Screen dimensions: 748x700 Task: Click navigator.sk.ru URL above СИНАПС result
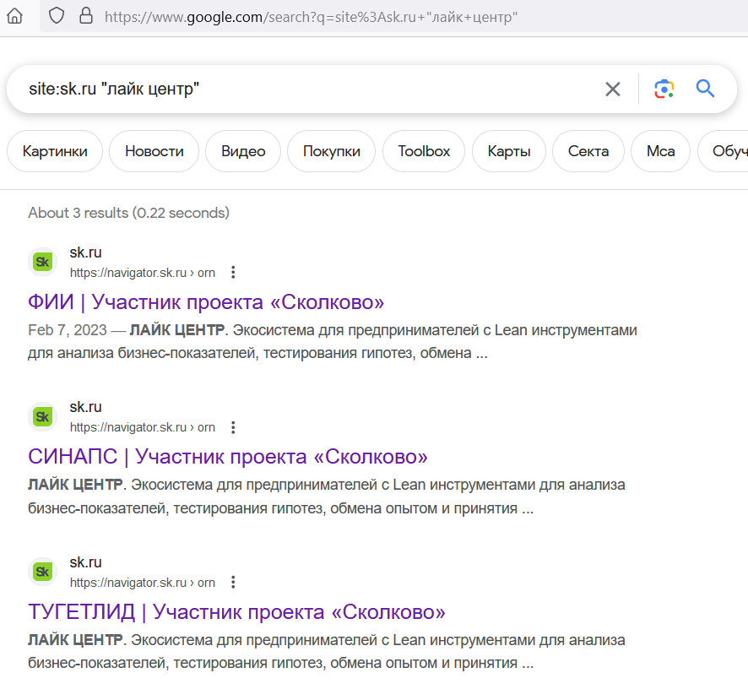(142, 427)
